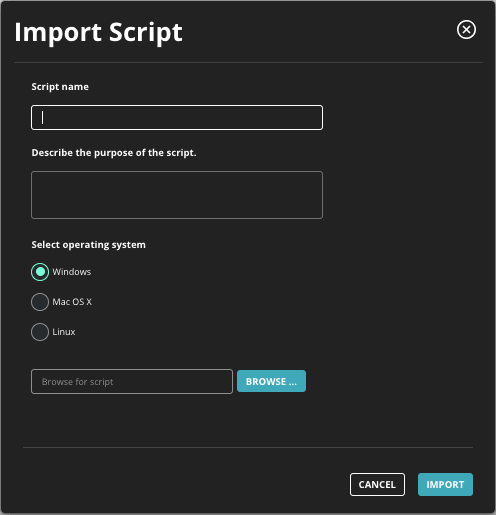496x515 pixels.
Task: Click the "Mac OS X" option label text
Action: pyautogui.click(x=72, y=302)
